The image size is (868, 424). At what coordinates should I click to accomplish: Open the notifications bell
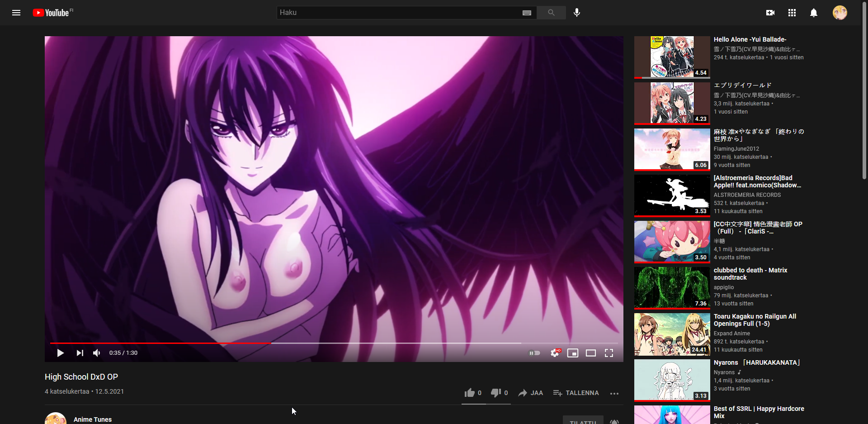(814, 13)
